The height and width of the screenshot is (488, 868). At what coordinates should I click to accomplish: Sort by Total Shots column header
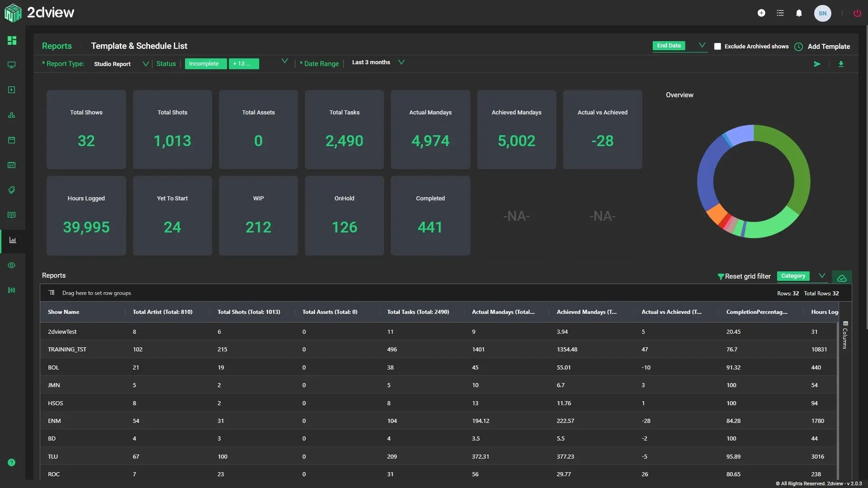249,312
